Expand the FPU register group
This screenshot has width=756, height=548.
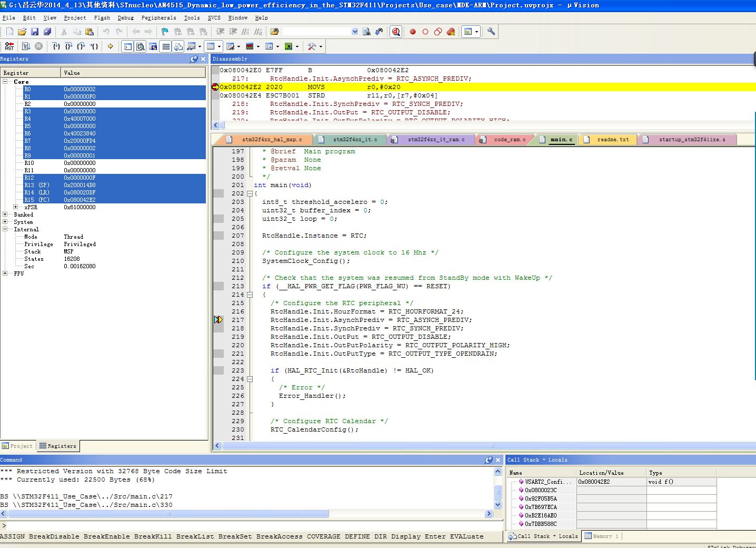[5, 273]
